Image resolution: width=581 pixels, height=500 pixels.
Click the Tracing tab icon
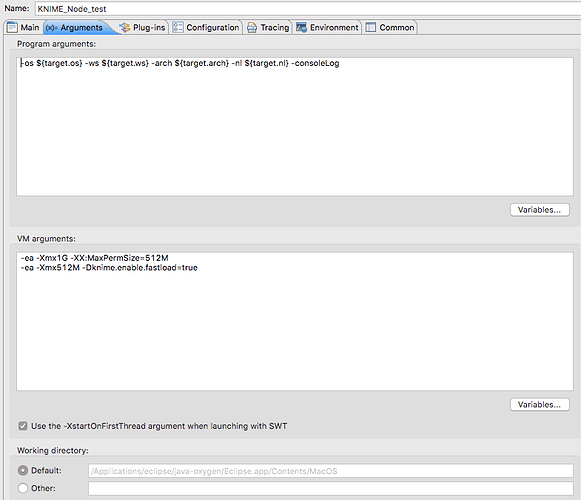(252, 27)
